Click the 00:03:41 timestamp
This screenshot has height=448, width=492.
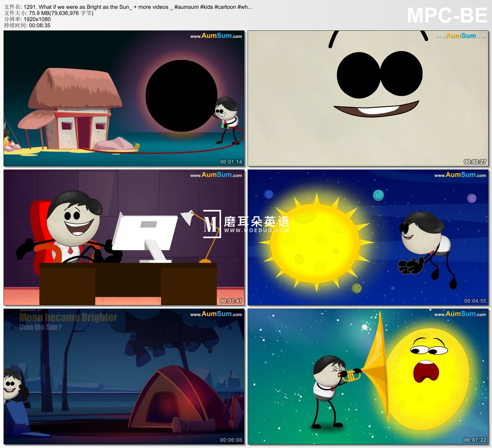click(231, 301)
